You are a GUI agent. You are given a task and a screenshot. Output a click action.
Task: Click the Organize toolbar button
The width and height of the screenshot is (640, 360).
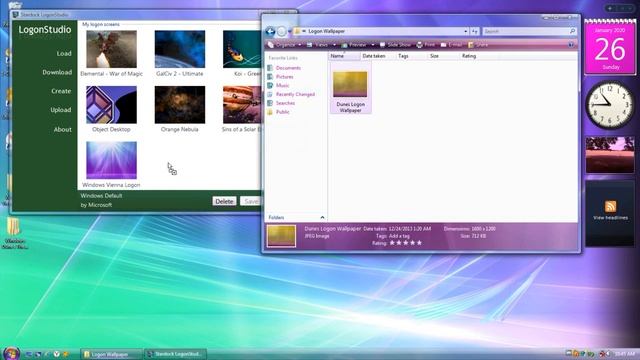point(284,45)
